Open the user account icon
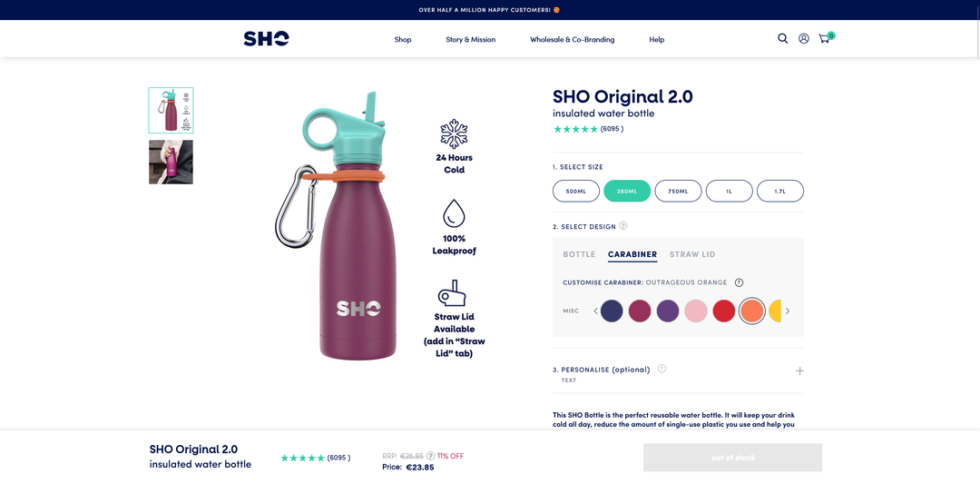The image size is (980, 484). pos(804,39)
